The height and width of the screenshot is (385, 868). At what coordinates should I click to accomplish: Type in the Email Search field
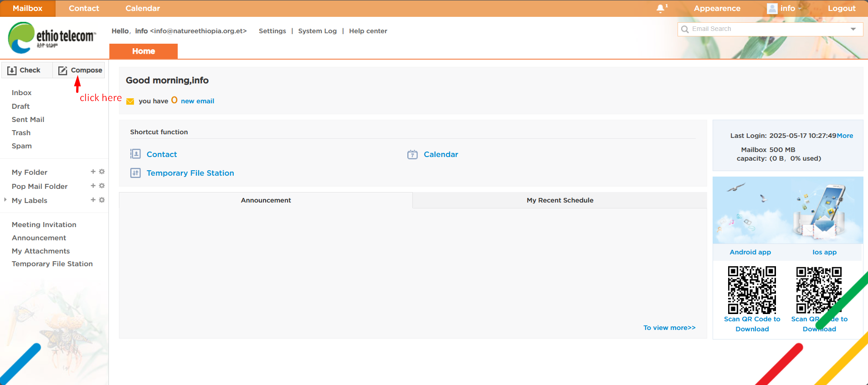coord(765,29)
